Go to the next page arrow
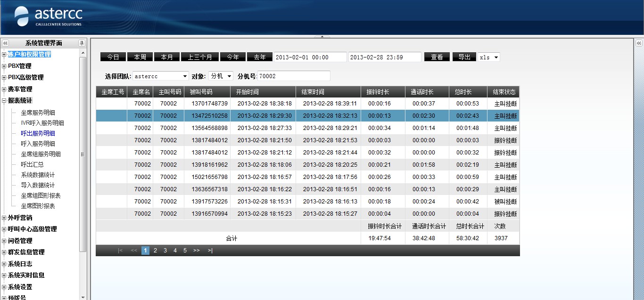 pos(196,251)
